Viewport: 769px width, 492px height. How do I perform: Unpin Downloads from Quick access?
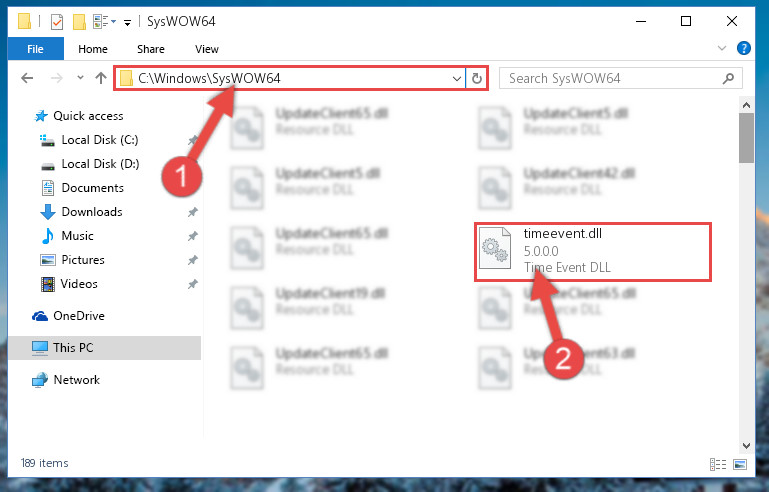tap(193, 212)
